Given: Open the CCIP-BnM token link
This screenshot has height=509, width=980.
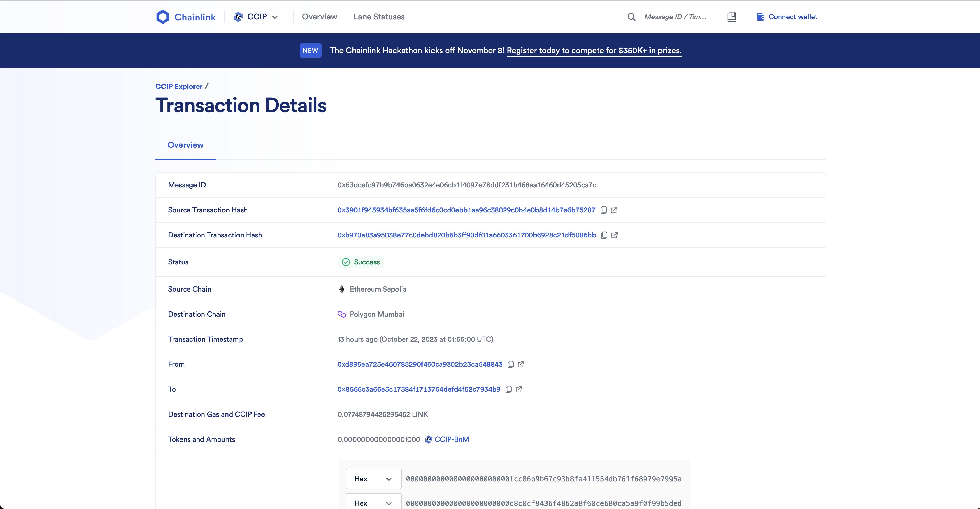Looking at the screenshot, I should (x=452, y=439).
